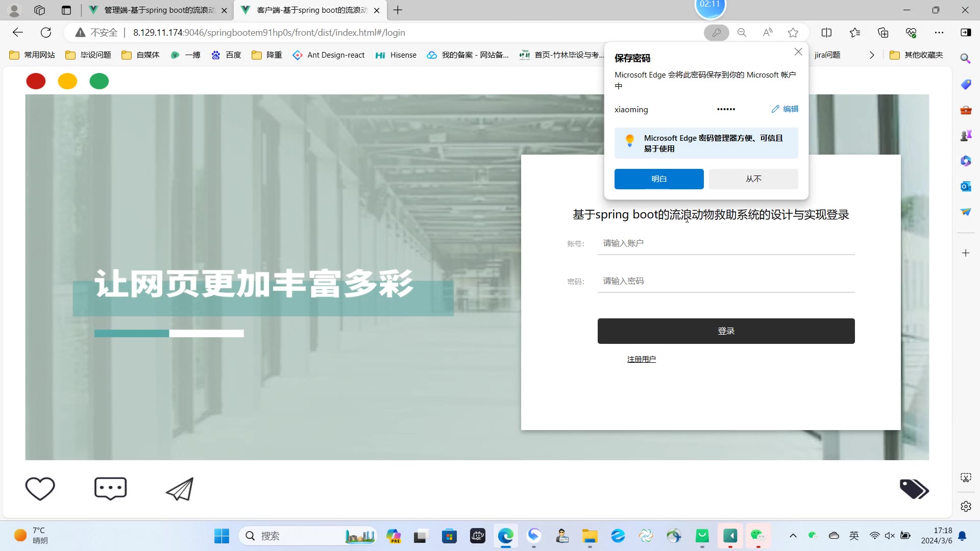980x551 pixels.
Task: Open a new browser tab
Action: pyautogui.click(x=398, y=10)
